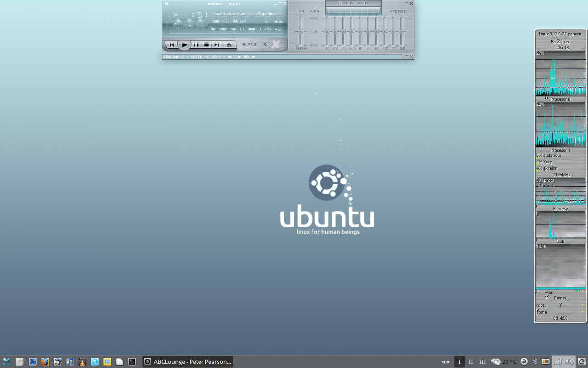This screenshot has width=588, height=368.
Task: Click the 170 Hz equalizer band slider
Action: 335,31
